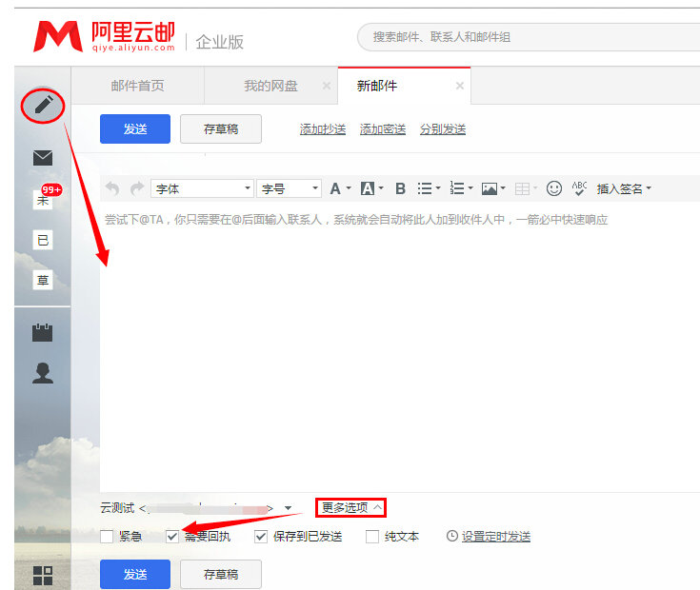
Task: Toggle bold text formatting
Action: [x=400, y=188]
